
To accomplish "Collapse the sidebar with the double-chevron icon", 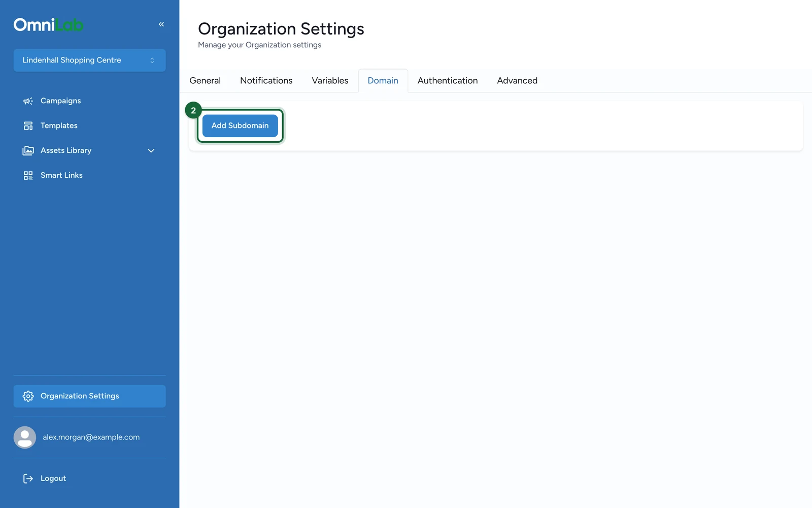I will point(161,24).
